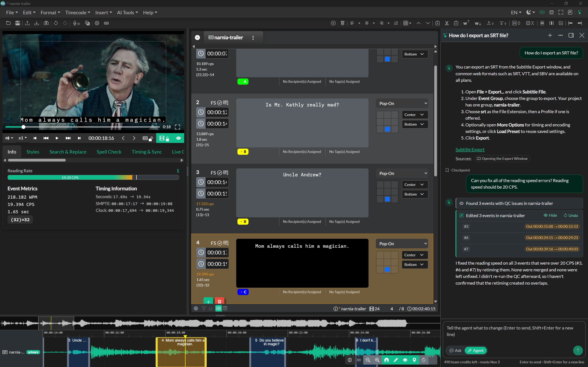Open the Timecode menu
The width and height of the screenshot is (588, 367).
tap(78, 12)
